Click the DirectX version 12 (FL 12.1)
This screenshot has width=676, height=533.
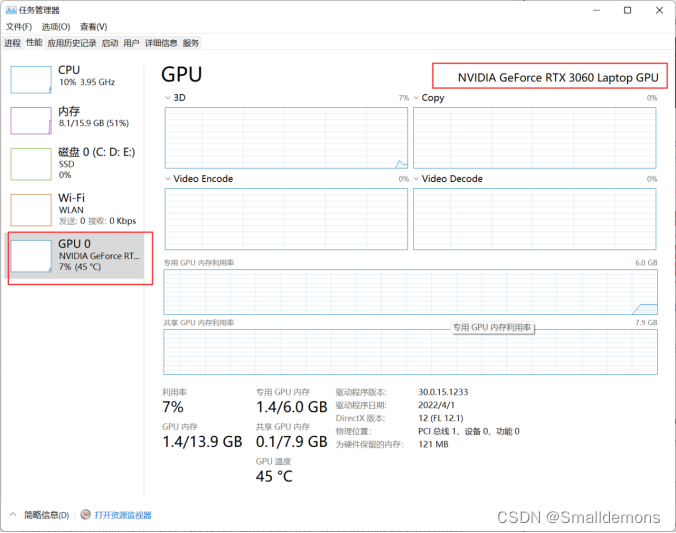click(x=441, y=418)
